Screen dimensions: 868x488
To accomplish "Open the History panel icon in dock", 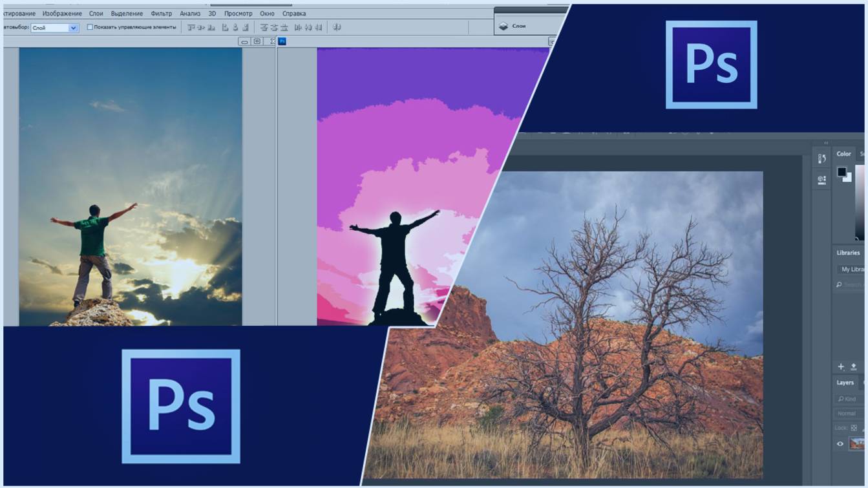I will click(x=821, y=159).
